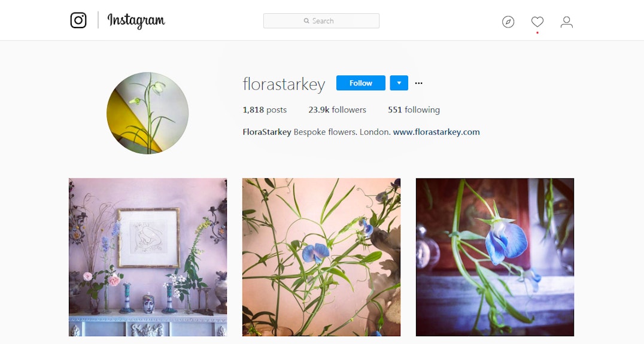Click the Instagram camera logo icon
The height and width of the screenshot is (344, 644).
click(x=78, y=20)
